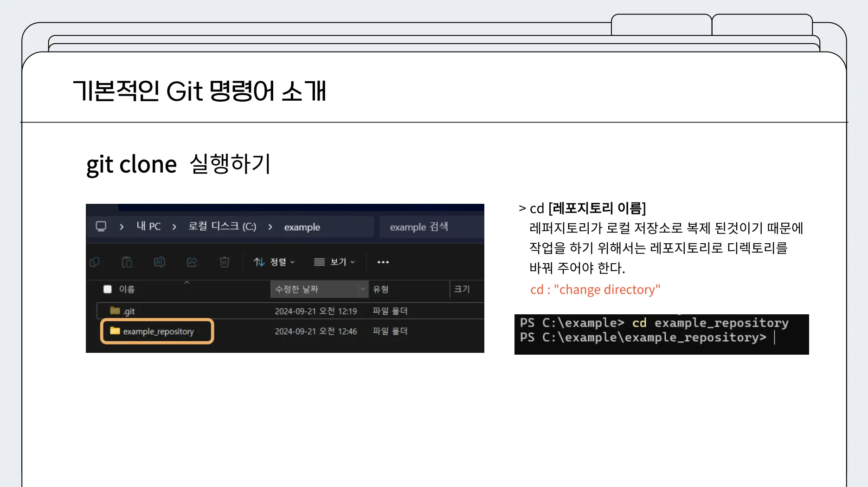Click the git clone 실행하기 heading
The height and width of the screenshot is (487, 868).
click(x=178, y=164)
